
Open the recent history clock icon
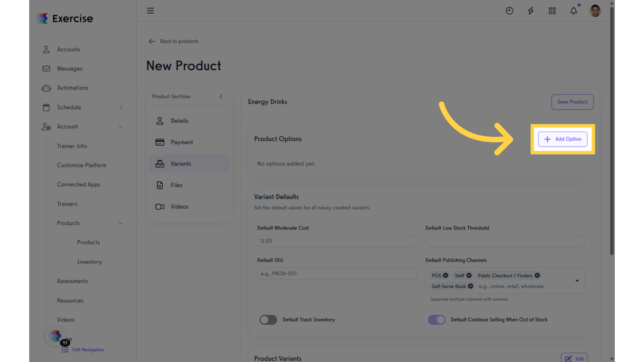[509, 10]
